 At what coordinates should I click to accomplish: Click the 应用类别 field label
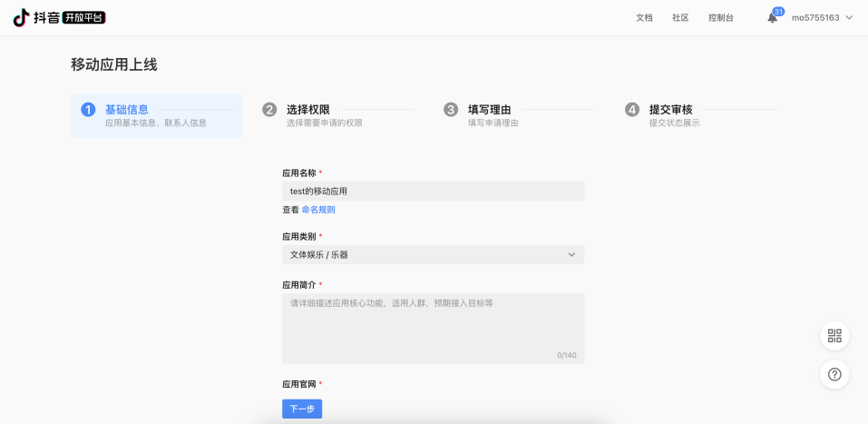point(299,236)
